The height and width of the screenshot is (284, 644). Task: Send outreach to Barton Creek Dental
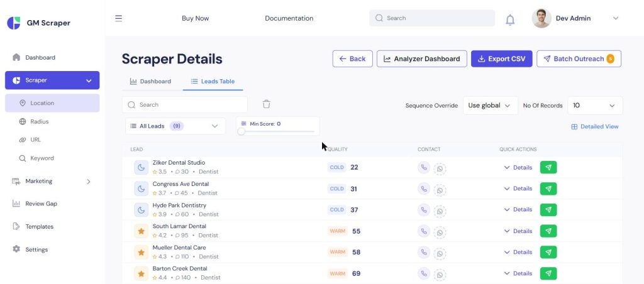(x=548, y=273)
